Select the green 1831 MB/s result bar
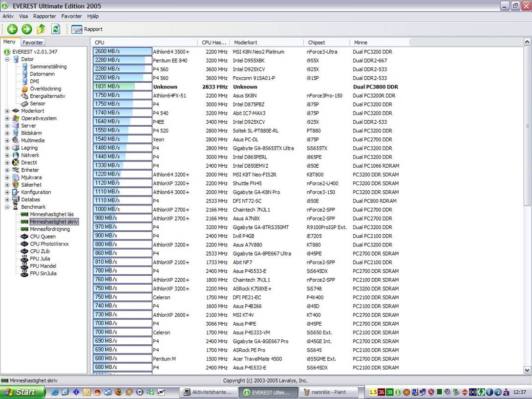Viewport: 532px width, 399px height. [123, 86]
